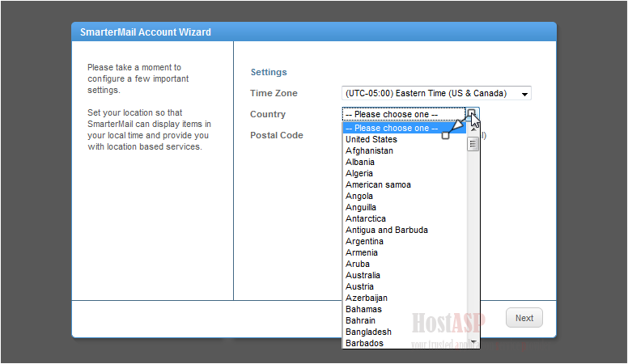
Task: Select Afghanistan in the country list
Action: pos(370,150)
